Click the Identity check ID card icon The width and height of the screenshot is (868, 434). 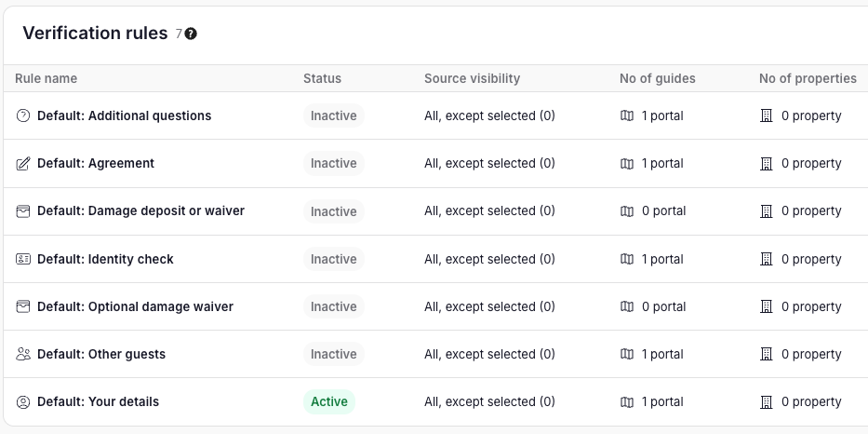coord(23,259)
